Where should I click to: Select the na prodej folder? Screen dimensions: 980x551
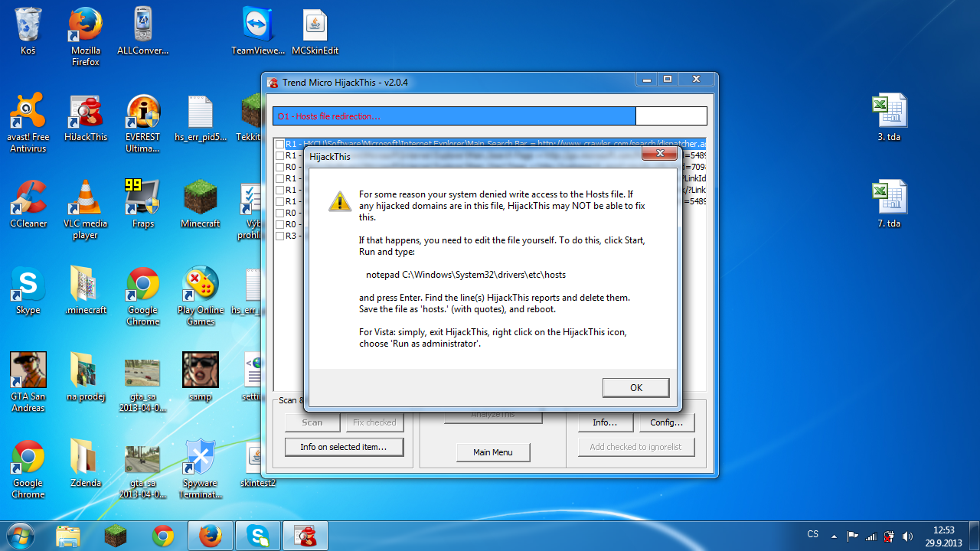(86, 377)
